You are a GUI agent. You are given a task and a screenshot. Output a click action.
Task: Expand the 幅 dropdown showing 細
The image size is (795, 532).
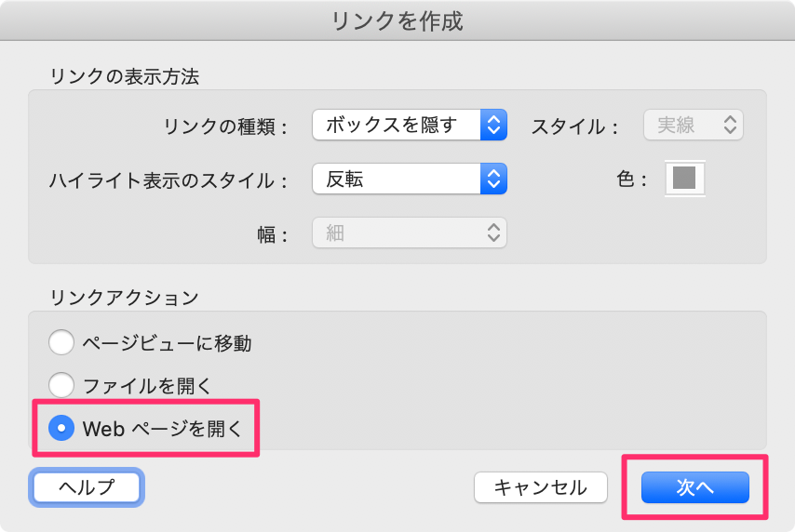(410, 233)
